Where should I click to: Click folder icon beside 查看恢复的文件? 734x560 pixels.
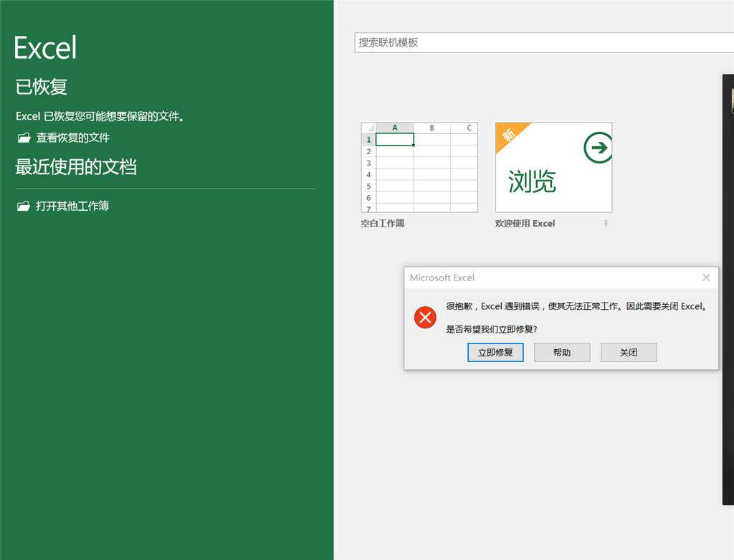[24, 138]
